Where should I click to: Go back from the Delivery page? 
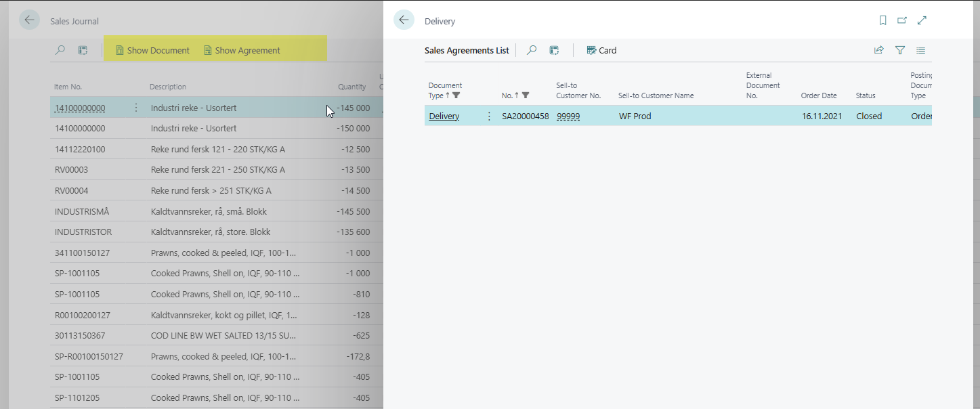404,20
